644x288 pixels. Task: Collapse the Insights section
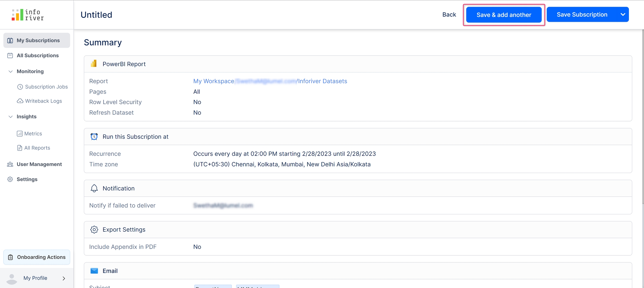point(11,117)
